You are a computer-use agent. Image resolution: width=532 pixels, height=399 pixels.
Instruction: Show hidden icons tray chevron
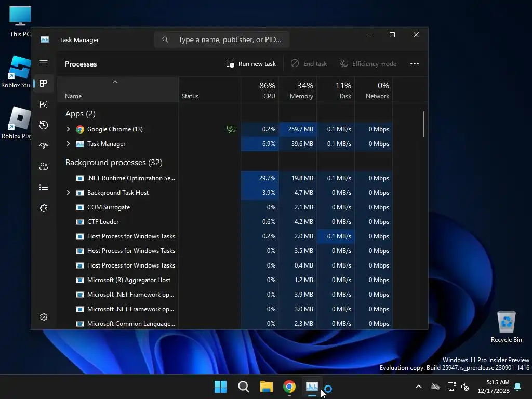click(x=419, y=387)
